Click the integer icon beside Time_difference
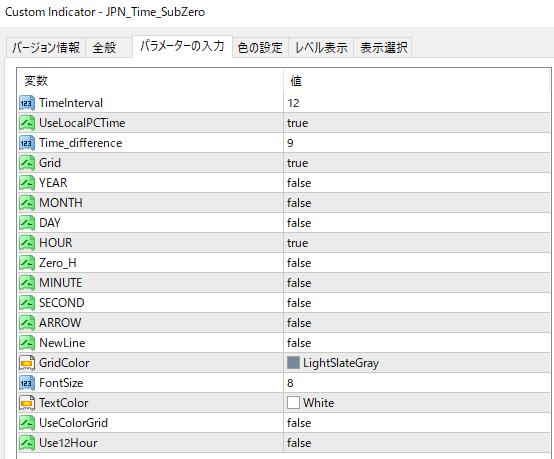 (x=27, y=143)
